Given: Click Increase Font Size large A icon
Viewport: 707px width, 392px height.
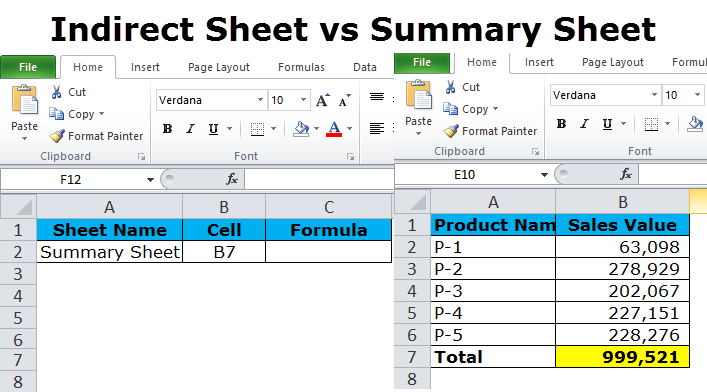Looking at the screenshot, I should (322, 100).
